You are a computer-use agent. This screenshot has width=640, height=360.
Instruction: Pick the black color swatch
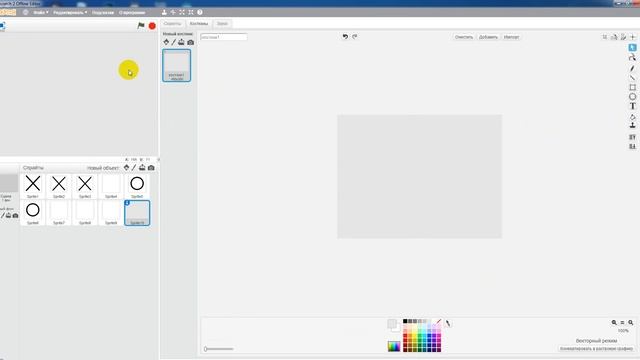pyautogui.click(x=405, y=321)
